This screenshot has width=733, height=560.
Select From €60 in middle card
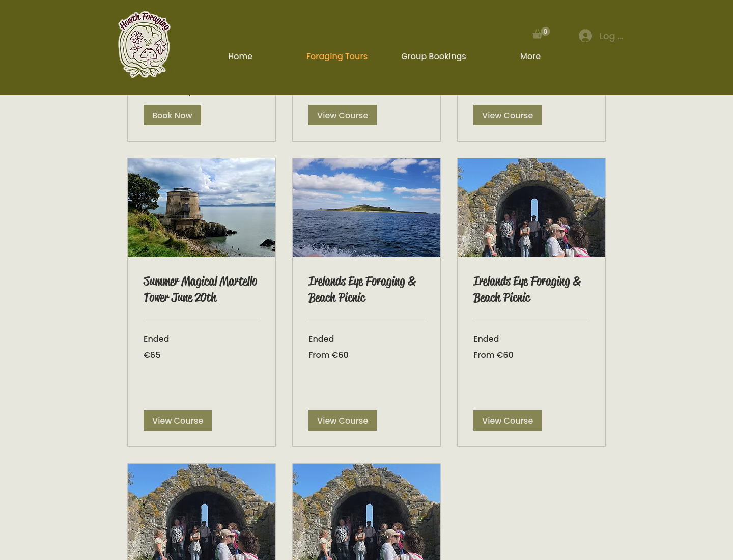click(328, 355)
